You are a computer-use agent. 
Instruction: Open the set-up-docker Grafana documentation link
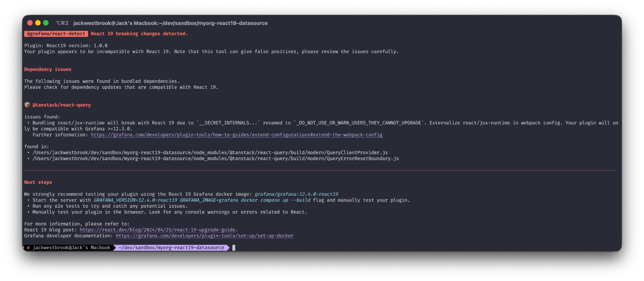click(205, 236)
